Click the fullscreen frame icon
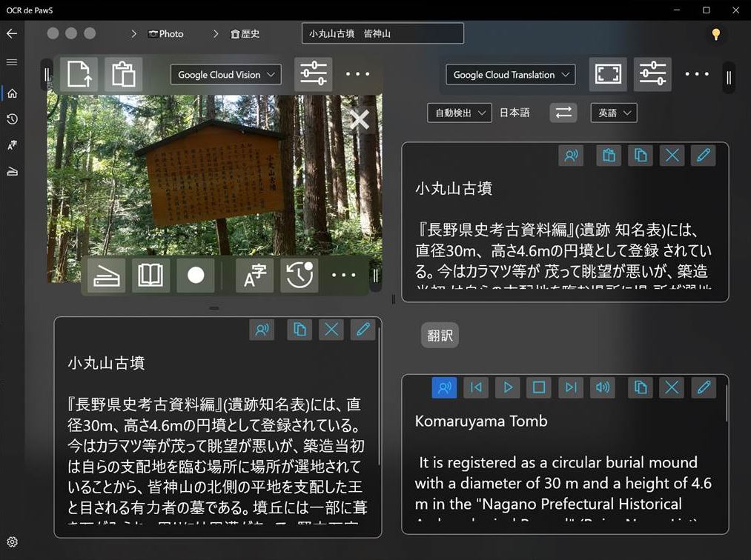The image size is (751, 560). (x=608, y=75)
